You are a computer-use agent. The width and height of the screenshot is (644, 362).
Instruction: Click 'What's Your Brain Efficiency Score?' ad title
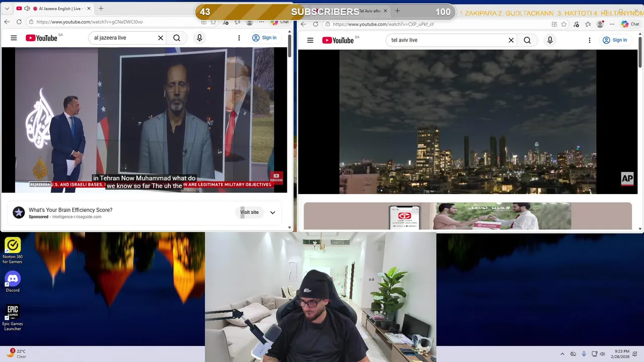point(70,210)
